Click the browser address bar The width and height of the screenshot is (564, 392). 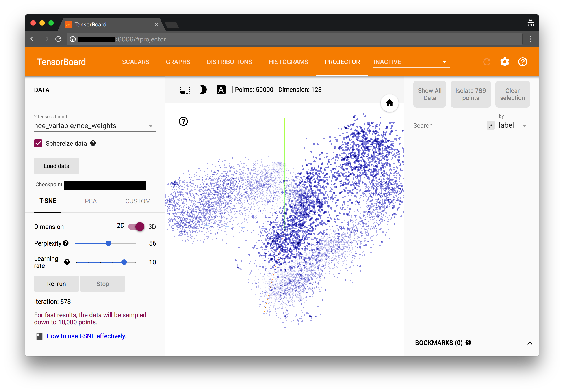click(x=294, y=39)
